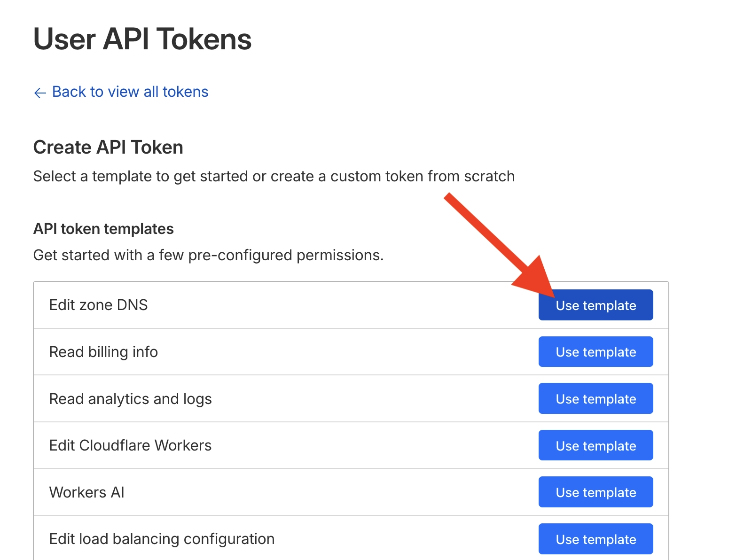The height and width of the screenshot is (560, 752).
Task: Click the left arrow icon beside Back link
Action: pyautogui.click(x=40, y=93)
